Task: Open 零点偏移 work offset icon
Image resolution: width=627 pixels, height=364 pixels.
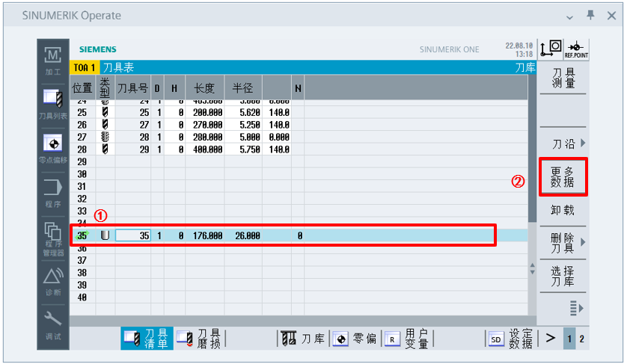Action: pyautogui.click(x=53, y=149)
